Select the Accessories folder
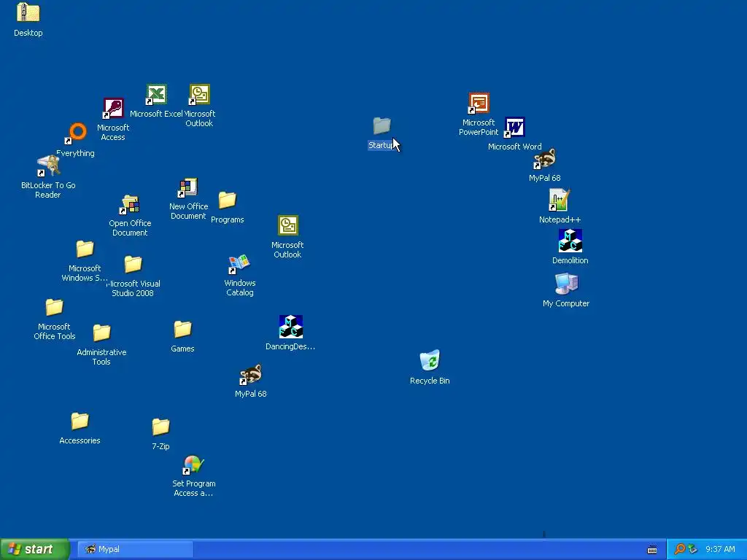Image resolution: width=747 pixels, height=560 pixels. point(80,421)
